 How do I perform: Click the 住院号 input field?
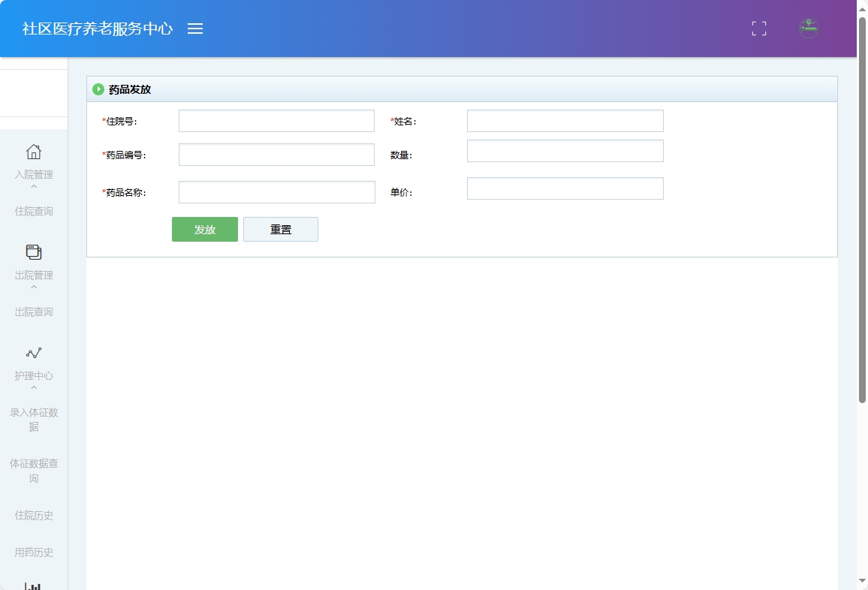tap(276, 120)
